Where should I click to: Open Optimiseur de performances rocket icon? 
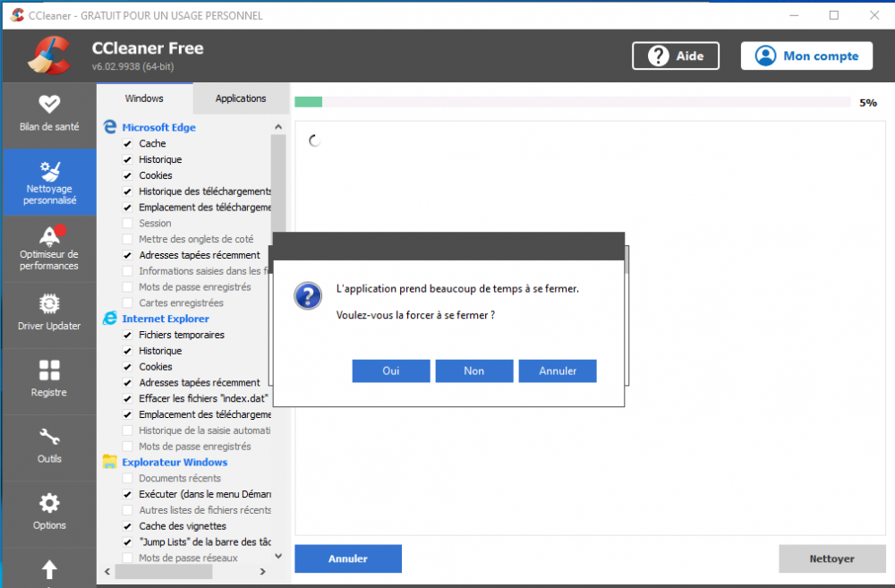coord(51,234)
